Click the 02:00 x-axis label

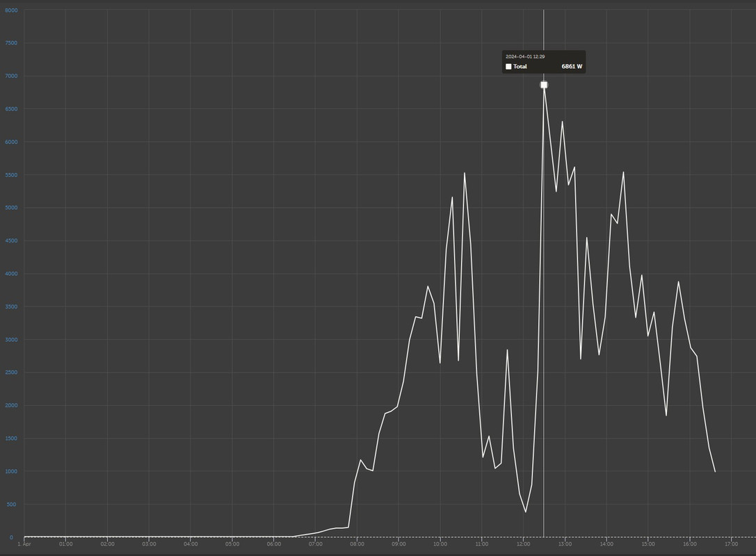tap(108, 544)
